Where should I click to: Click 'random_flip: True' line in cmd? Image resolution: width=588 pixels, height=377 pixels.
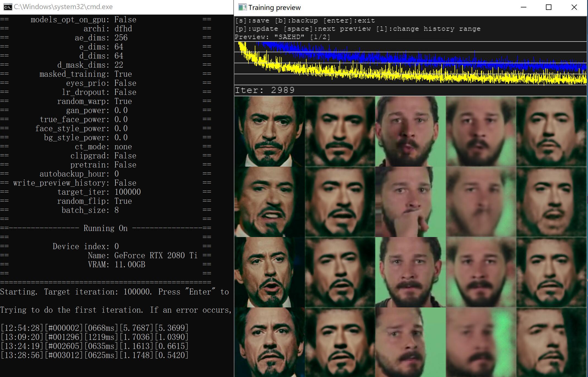point(94,201)
